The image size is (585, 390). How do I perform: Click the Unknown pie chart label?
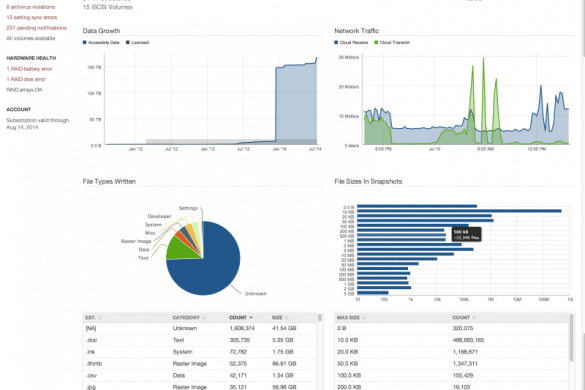(x=256, y=294)
